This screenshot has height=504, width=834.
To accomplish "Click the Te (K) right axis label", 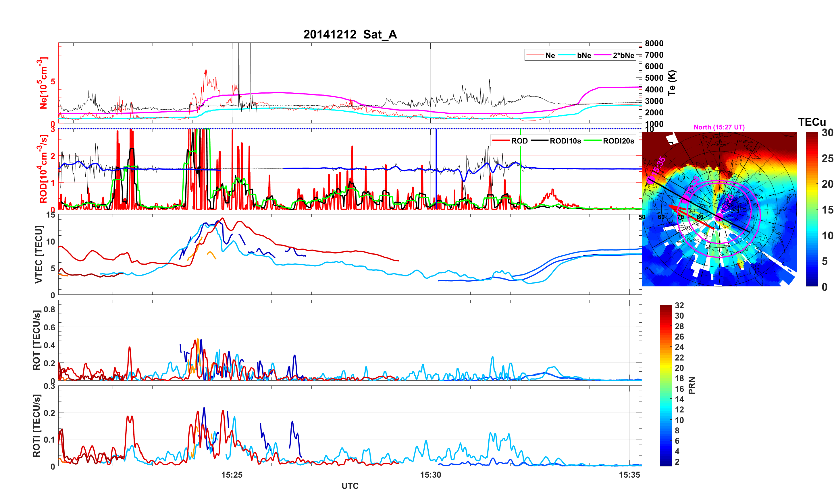I will point(672,83).
